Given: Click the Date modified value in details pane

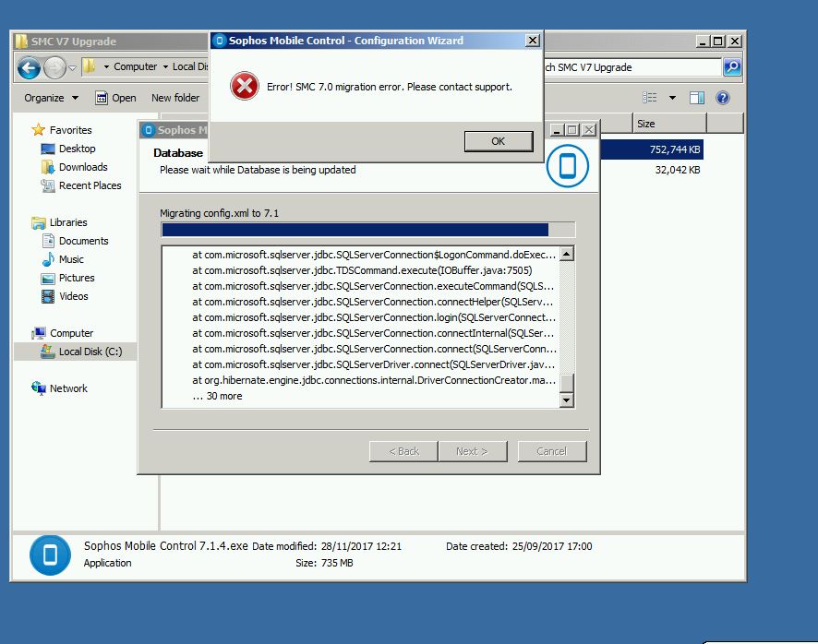Looking at the screenshot, I should 361,546.
